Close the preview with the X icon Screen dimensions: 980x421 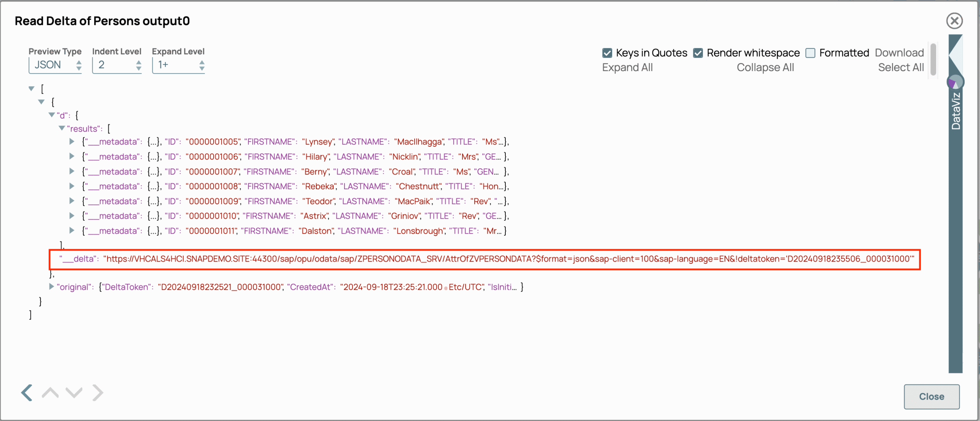[954, 21]
